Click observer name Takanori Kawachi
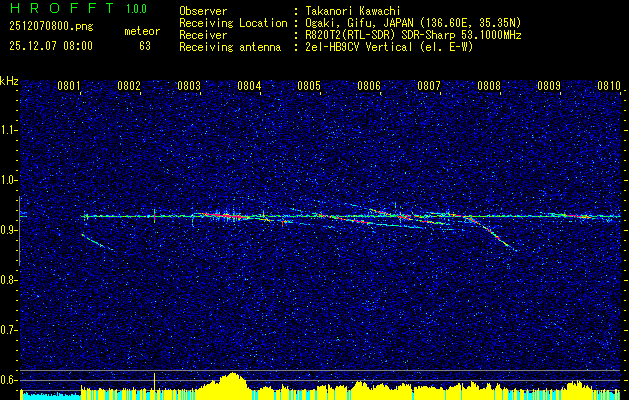The image size is (629, 400). coord(351,11)
